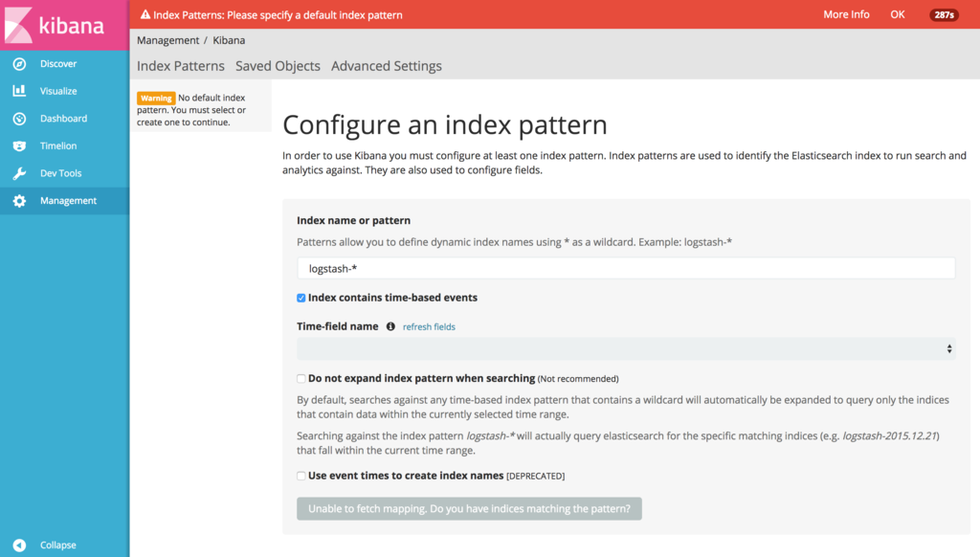Check Do not expand index pattern
Image resolution: width=980 pixels, height=557 pixels.
(x=301, y=379)
